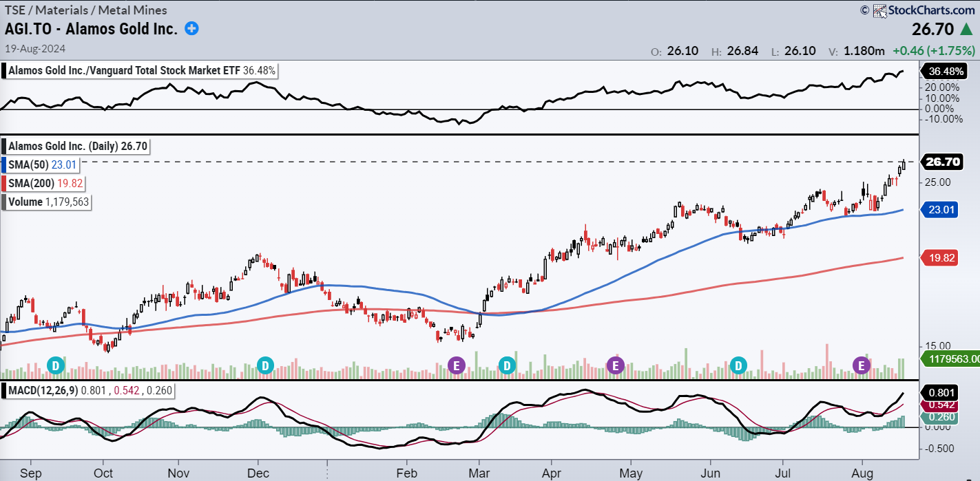Click the red 19.82 tag on right axis
This screenshot has height=481, width=980.
pos(939,257)
